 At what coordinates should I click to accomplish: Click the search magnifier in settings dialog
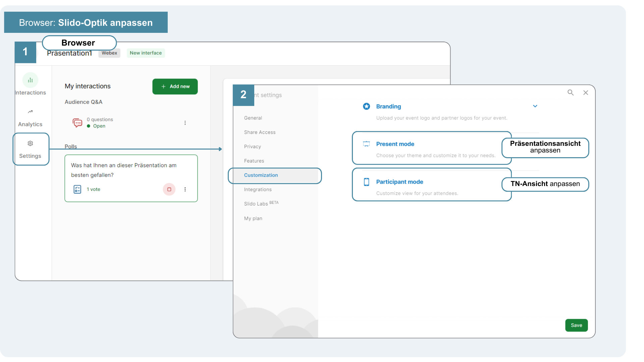[x=571, y=93]
